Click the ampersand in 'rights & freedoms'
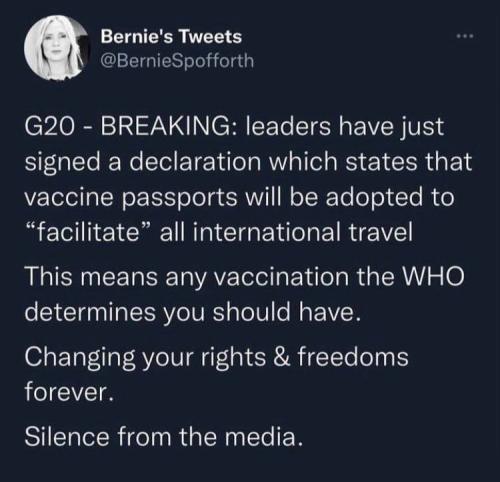This screenshot has height=482, width=500. coord(282,357)
